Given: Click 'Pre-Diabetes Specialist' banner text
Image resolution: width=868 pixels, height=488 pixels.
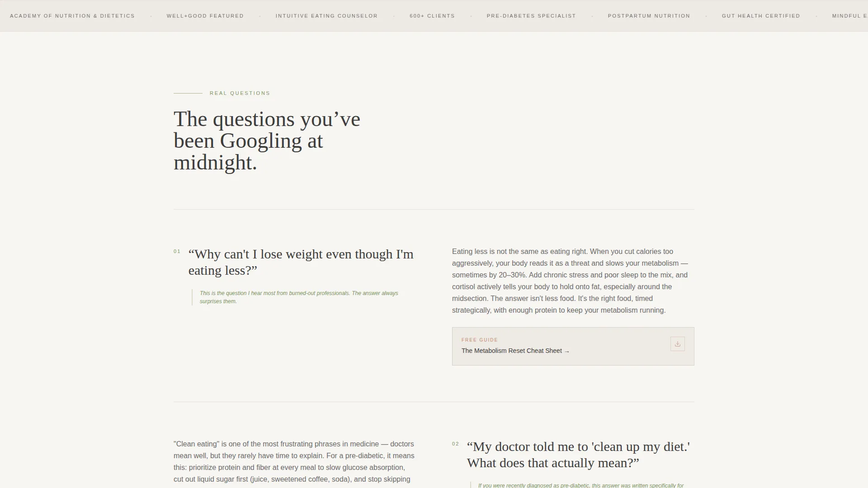Looking at the screenshot, I should coord(531,16).
